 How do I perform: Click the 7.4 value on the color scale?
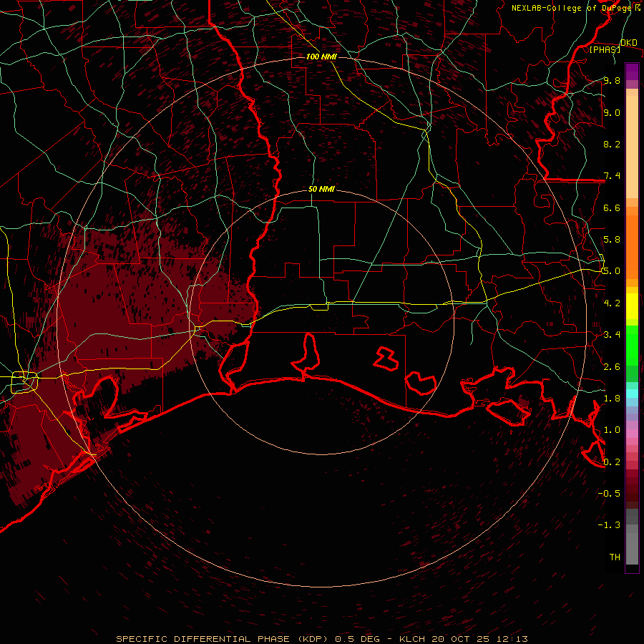[612, 176]
